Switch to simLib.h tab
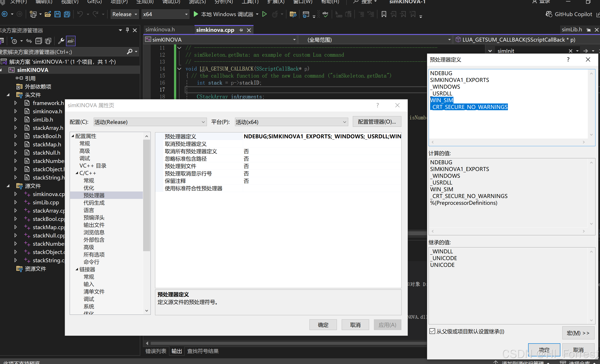 572,30
